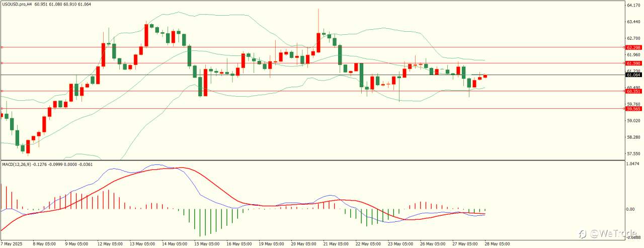Image resolution: width=644 pixels, height=248 pixels.
Task: Click the 61.064 current price tag
Action: click(633, 75)
